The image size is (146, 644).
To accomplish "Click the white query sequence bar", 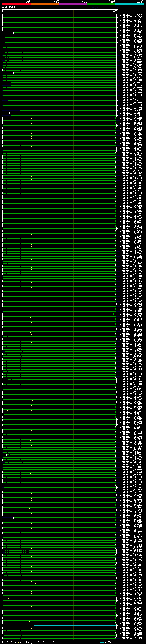I will 60,10.
